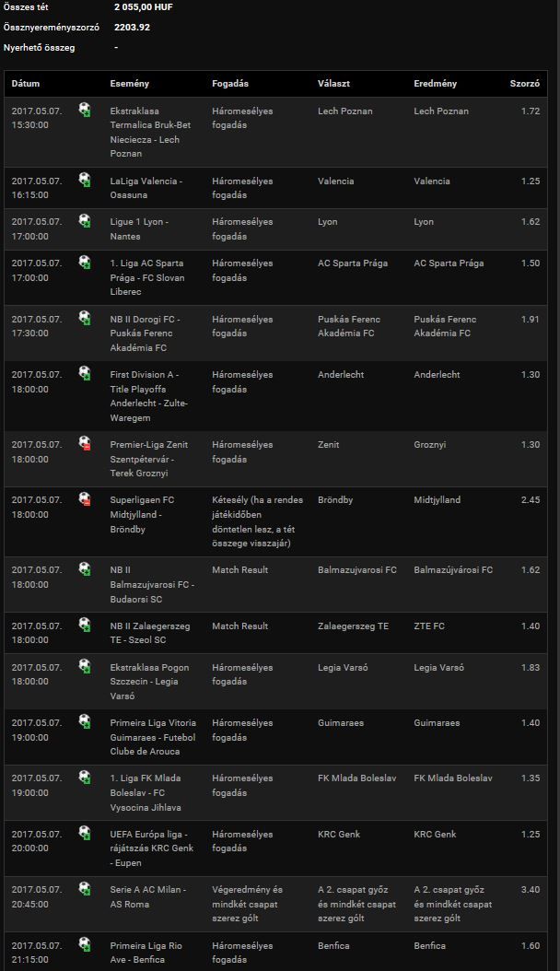Click the red lost-bet icon for Zenit match

click(85, 444)
